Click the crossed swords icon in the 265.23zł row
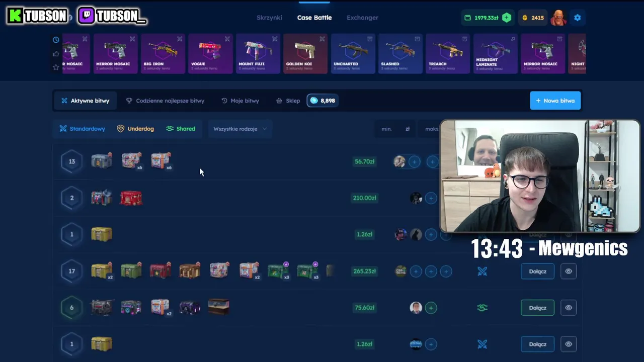Image resolution: width=644 pixels, height=362 pixels. pos(482,271)
